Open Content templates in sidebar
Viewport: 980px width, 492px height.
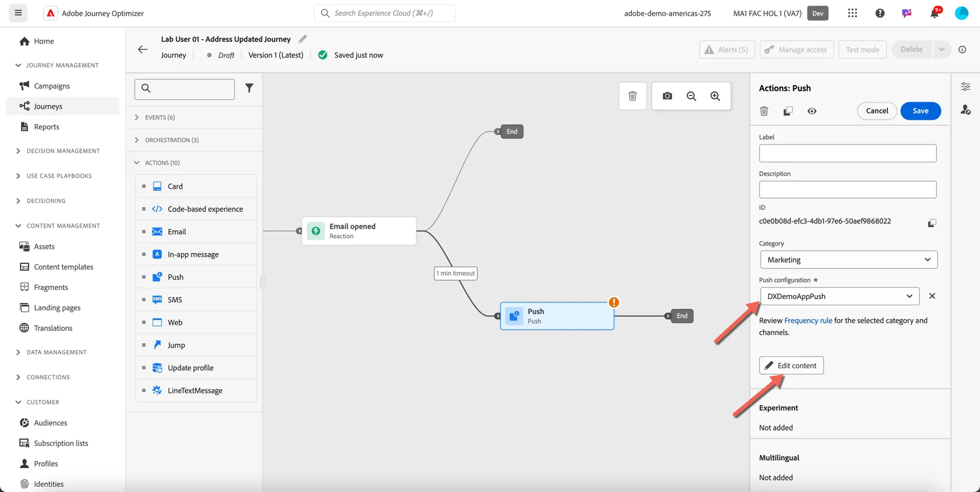pyautogui.click(x=64, y=267)
